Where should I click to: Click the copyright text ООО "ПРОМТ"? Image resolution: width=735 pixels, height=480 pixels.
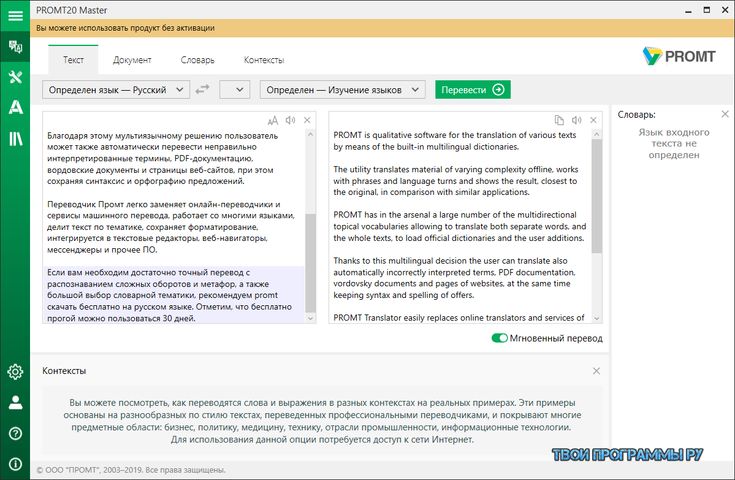pos(131,470)
